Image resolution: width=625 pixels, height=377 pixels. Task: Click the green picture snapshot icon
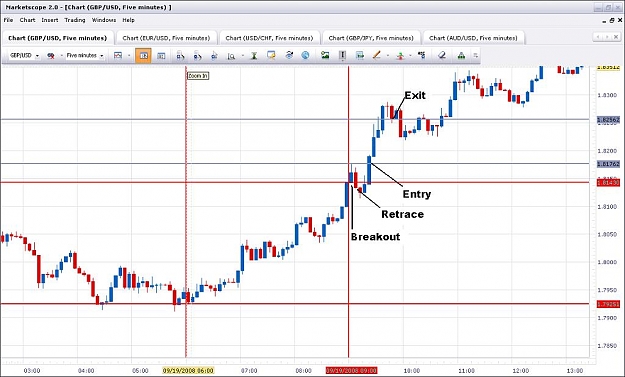pyautogui.click(x=325, y=55)
